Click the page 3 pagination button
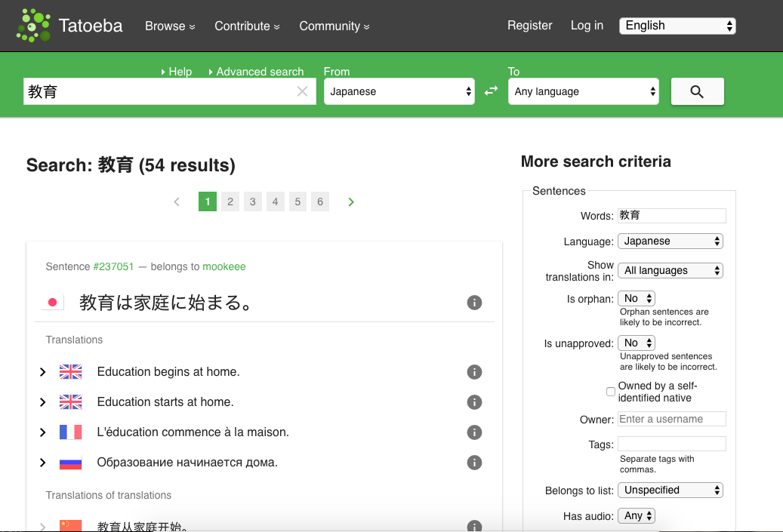 coord(252,201)
